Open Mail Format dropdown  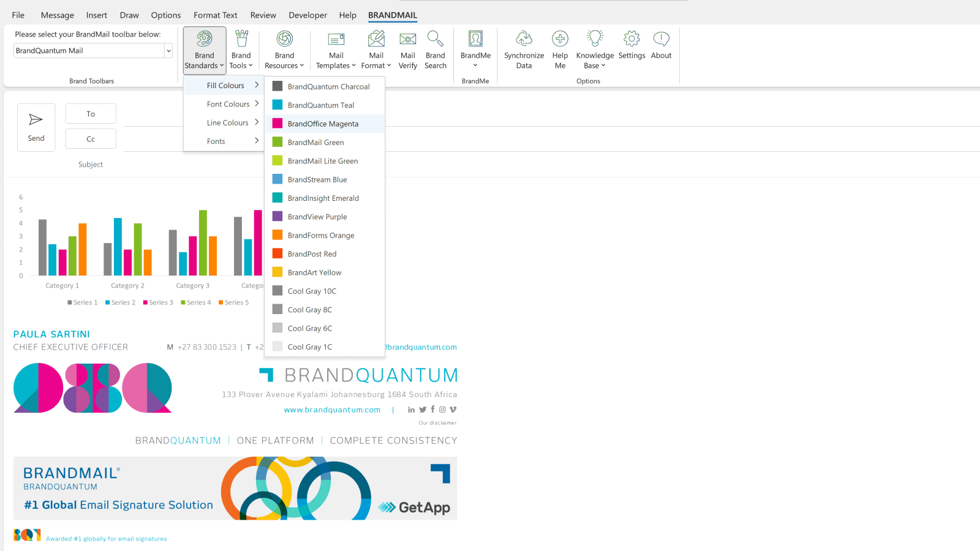[x=376, y=50]
